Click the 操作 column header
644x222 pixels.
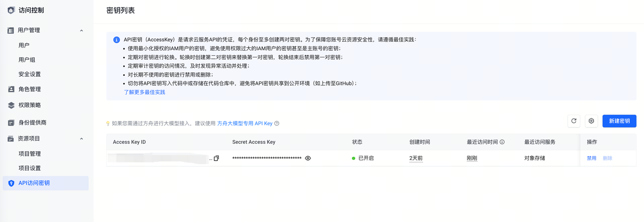(x=592, y=142)
